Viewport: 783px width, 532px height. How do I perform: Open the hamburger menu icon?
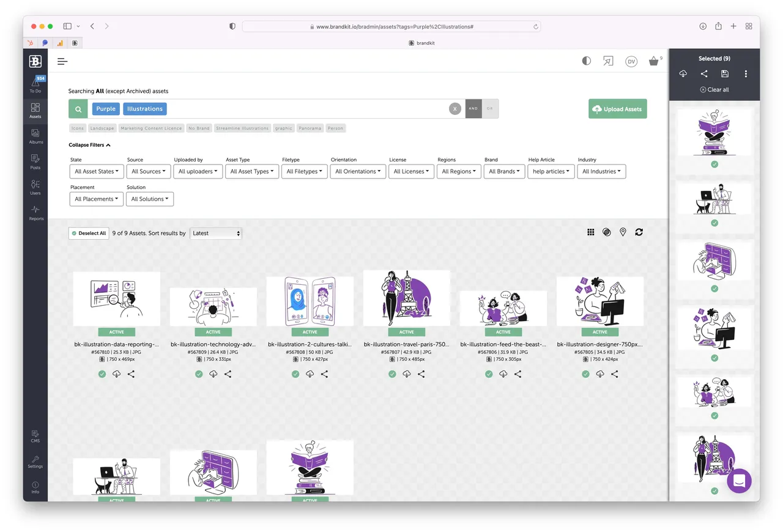(62, 61)
